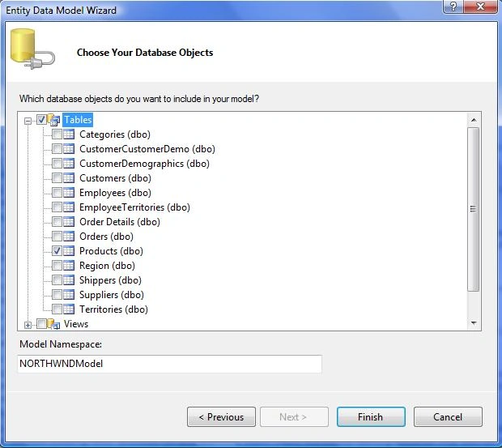This screenshot has height=448, width=502.
Task: Click the Suppliers table icon
Action: pyautogui.click(x=69, y=295)
